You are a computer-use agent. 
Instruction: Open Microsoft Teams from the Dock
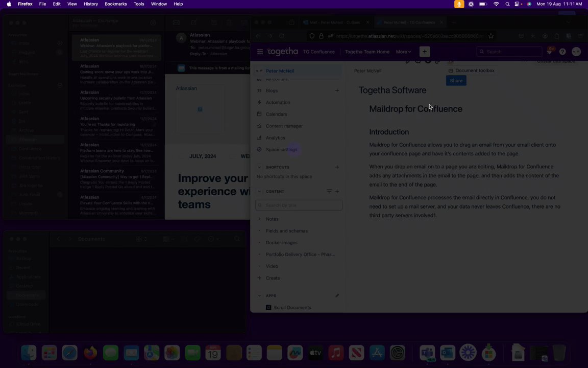click(427, 353)
